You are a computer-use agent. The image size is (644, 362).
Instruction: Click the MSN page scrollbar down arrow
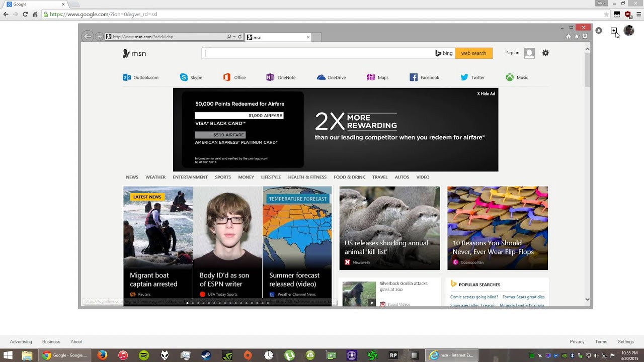pos(587,299)
